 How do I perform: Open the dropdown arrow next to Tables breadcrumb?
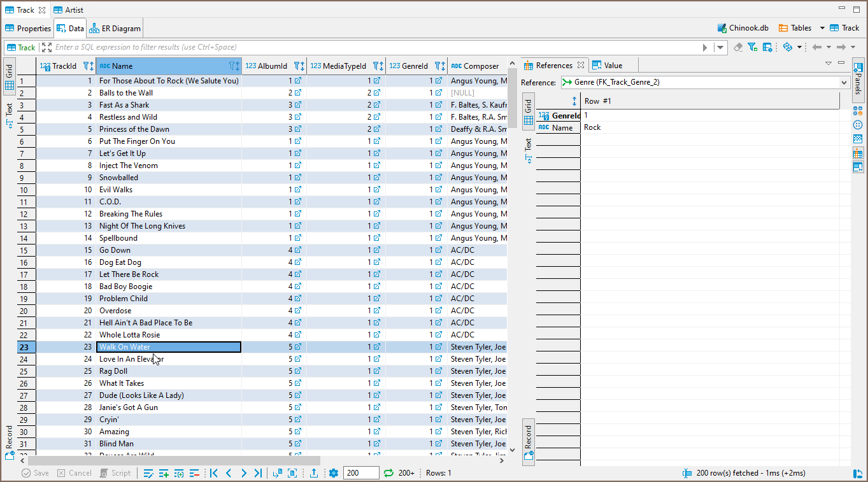click(x=822, y=28)
